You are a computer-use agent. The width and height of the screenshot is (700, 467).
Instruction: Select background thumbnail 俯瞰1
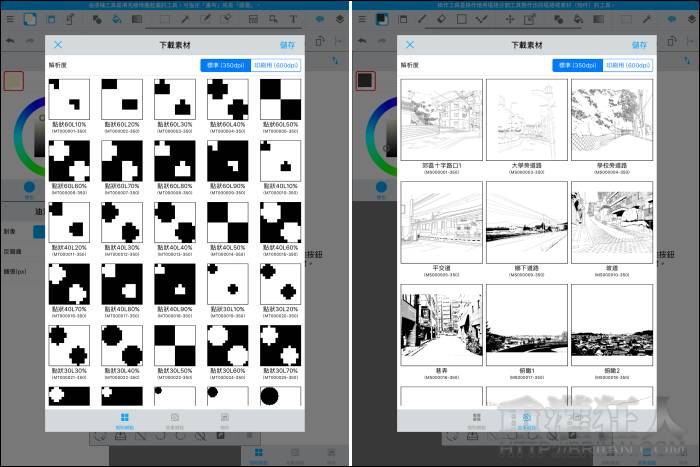tap(527, 325)
